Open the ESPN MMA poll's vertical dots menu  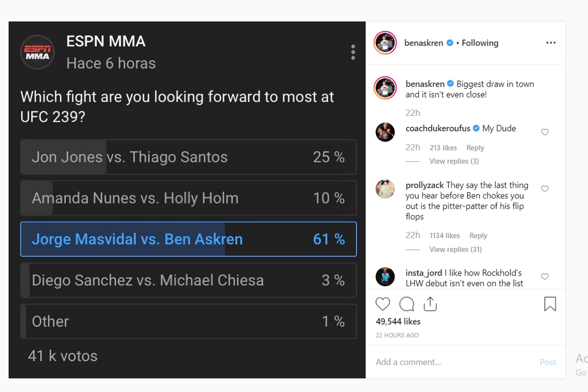[353, 53]
